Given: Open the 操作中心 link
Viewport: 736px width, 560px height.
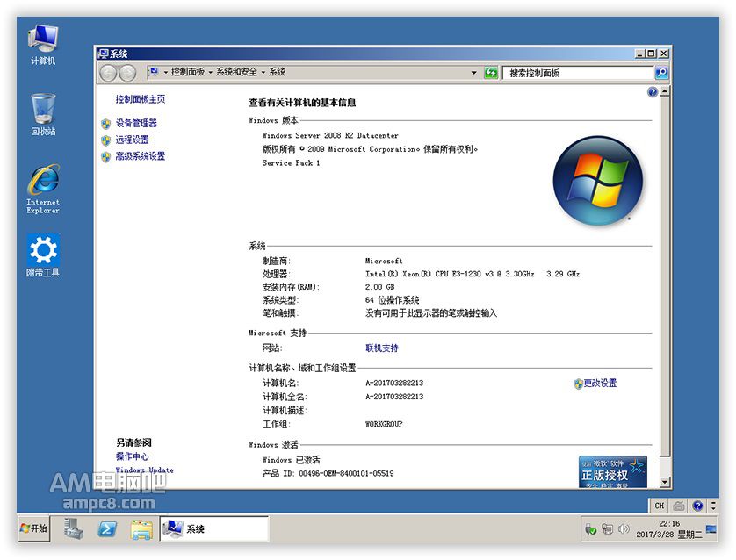Looking at the screenshot, I should [132, 456].
